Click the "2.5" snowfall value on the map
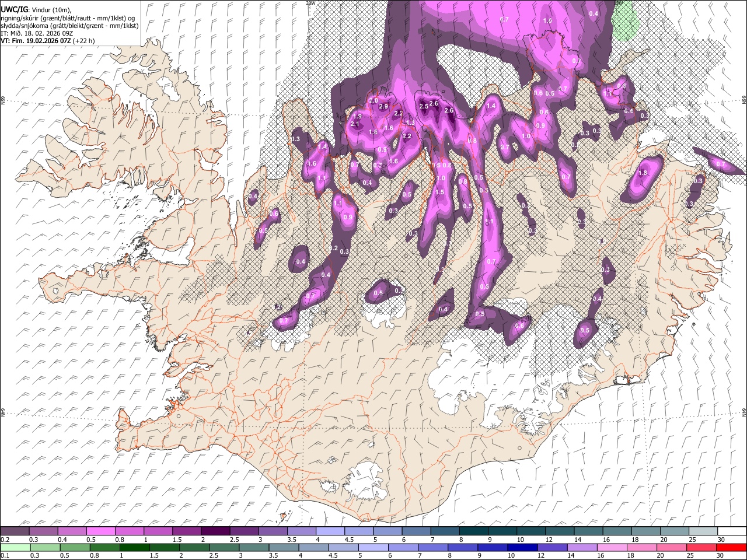This screenshot has height=560, width=747. [x=424, y=106]
